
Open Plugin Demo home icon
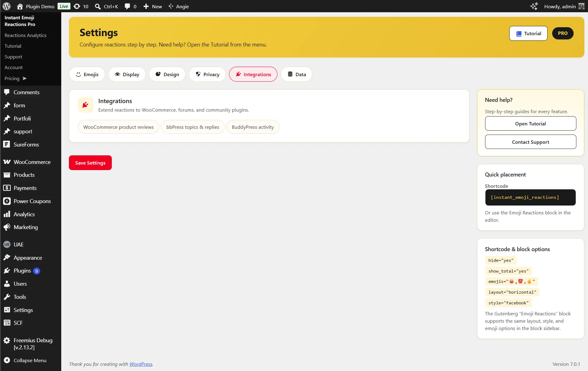[20, 6]
